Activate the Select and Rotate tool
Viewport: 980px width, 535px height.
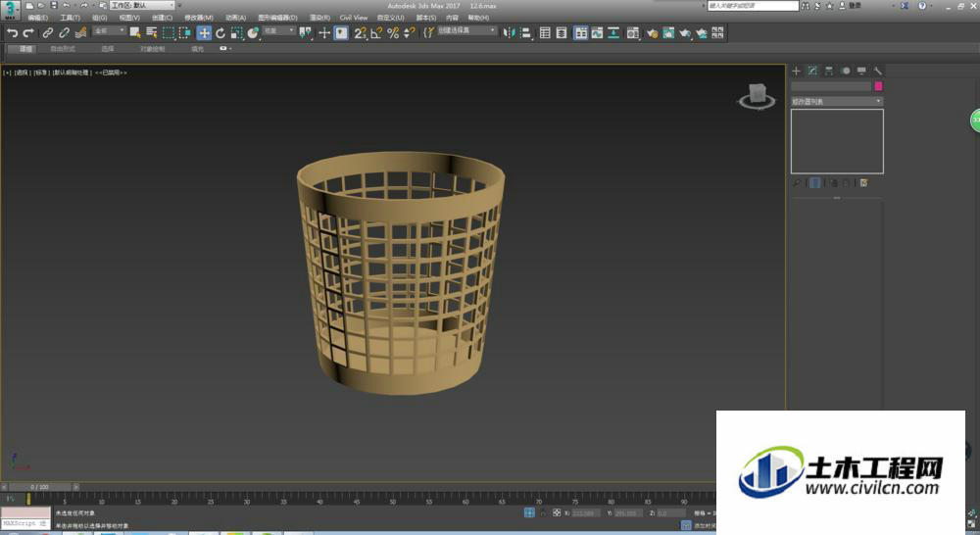click(x=220, y=32)
